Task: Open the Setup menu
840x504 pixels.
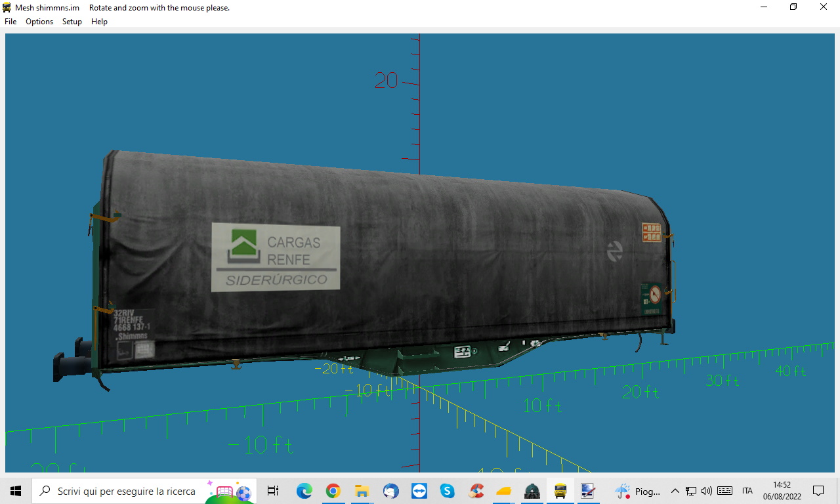Action: coord(72,22)
